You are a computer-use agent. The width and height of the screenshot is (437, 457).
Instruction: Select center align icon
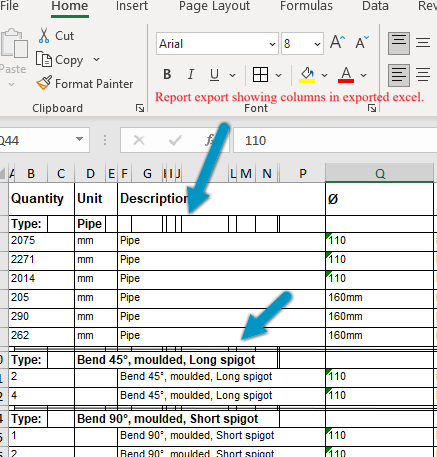(x=423, y=75)
